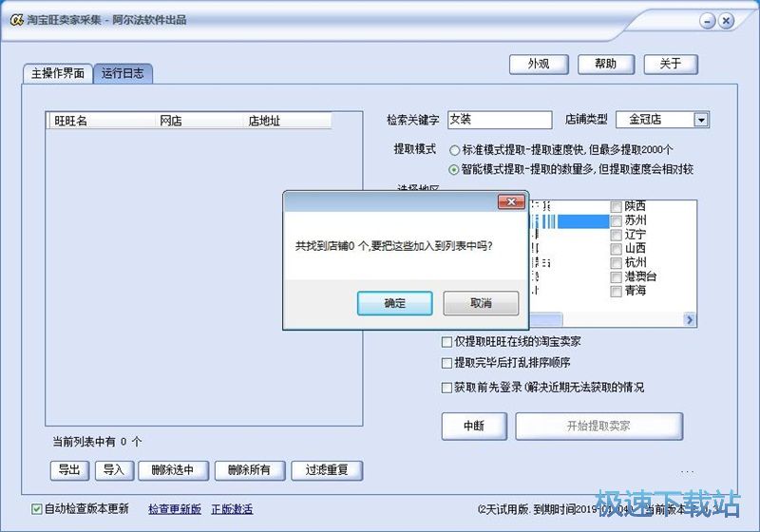Viewport: 760px width, 532px height.
Task: Click the 导入 import button
Action: [x=114, y=470]
